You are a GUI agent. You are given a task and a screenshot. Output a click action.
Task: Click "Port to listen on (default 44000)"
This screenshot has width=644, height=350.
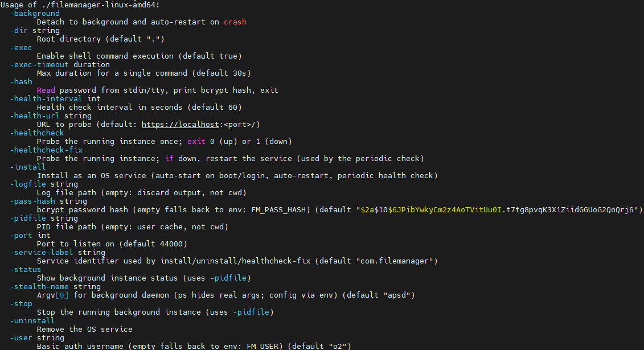(112, 244)
